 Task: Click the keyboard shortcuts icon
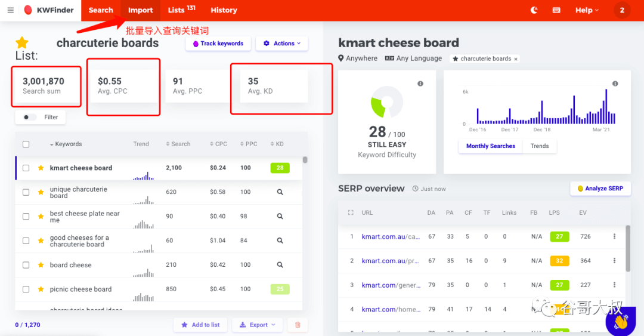coord(556,10)
